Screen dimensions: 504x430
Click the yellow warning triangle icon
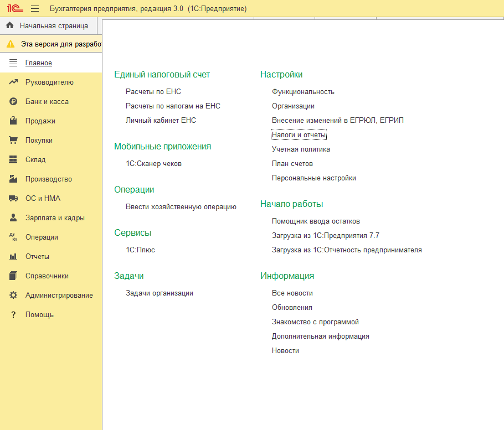(x=11, y=44)
